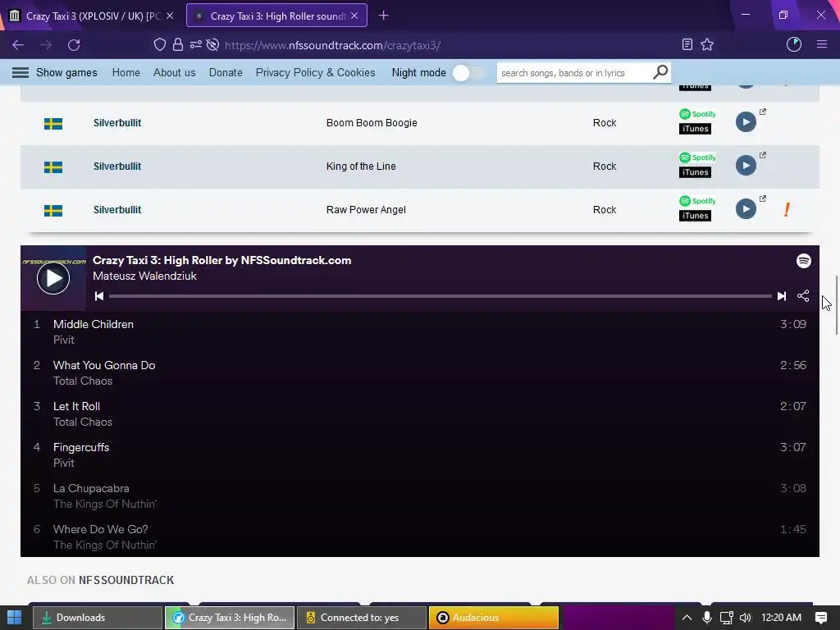Play the King of the Line track
The image size is (840, 630).
(x=746, y=166)
